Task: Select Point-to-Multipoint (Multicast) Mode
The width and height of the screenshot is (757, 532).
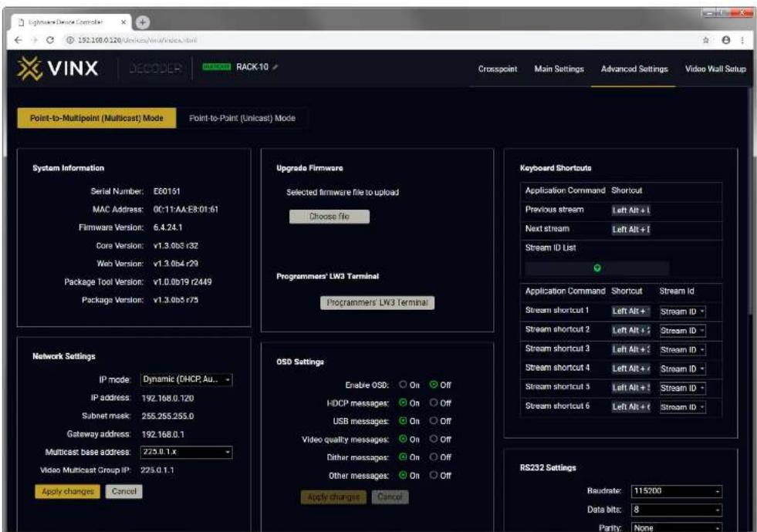Action: click(96, 118)
